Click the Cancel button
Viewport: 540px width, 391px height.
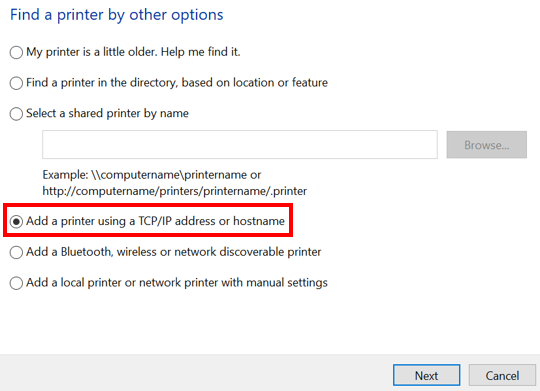(x=502, y=375)
